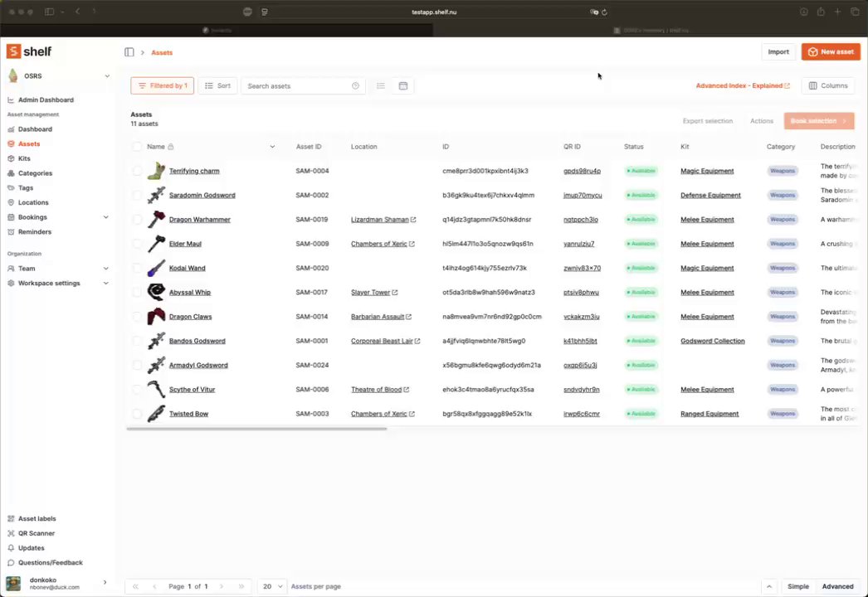
Task: Click horizontal scrollbar under asset table
Action: pos(257,429)
